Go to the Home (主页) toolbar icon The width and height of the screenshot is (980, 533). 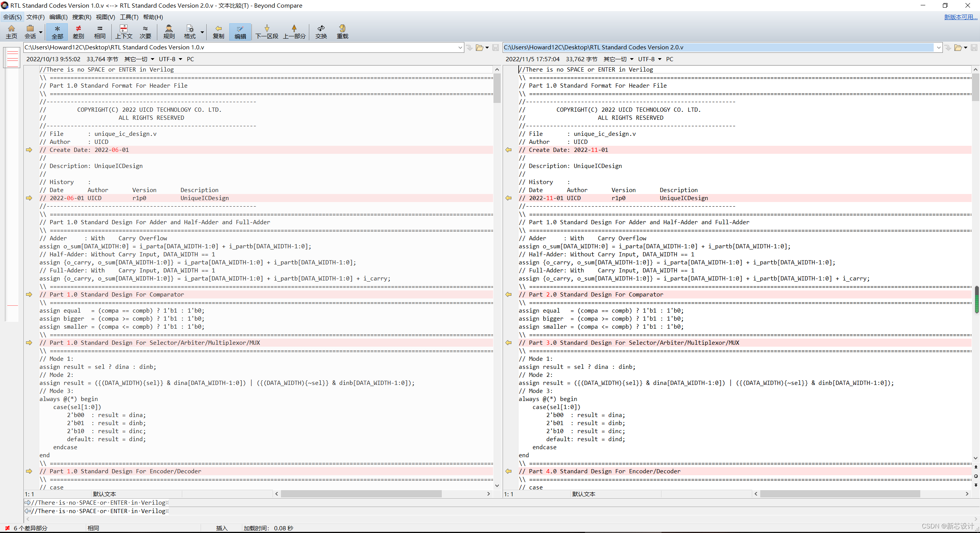(11, 32)
